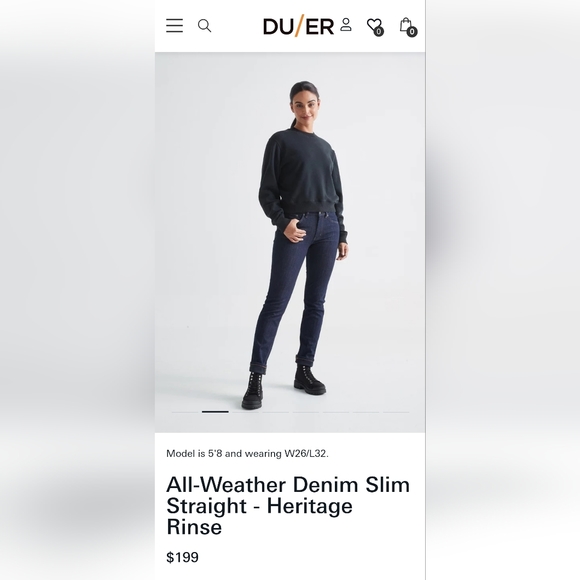Open the shopping bag icon
Image resolution: width=580 pixels, height=580 pixels.
(406, 24)
